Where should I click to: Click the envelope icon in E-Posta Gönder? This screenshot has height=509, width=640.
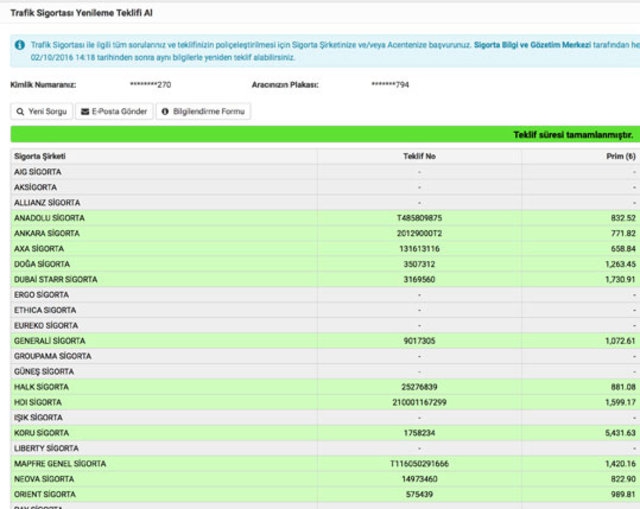click(x=85, y=111)
